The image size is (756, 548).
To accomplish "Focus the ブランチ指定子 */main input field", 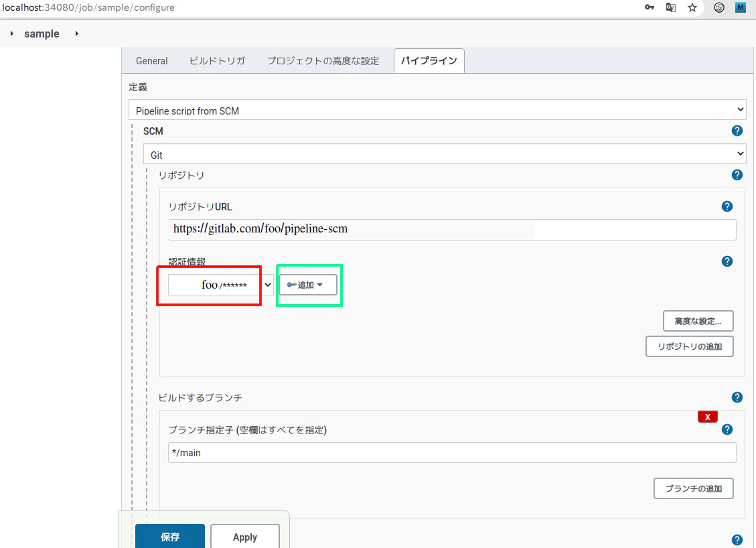I will click(452, 452).
